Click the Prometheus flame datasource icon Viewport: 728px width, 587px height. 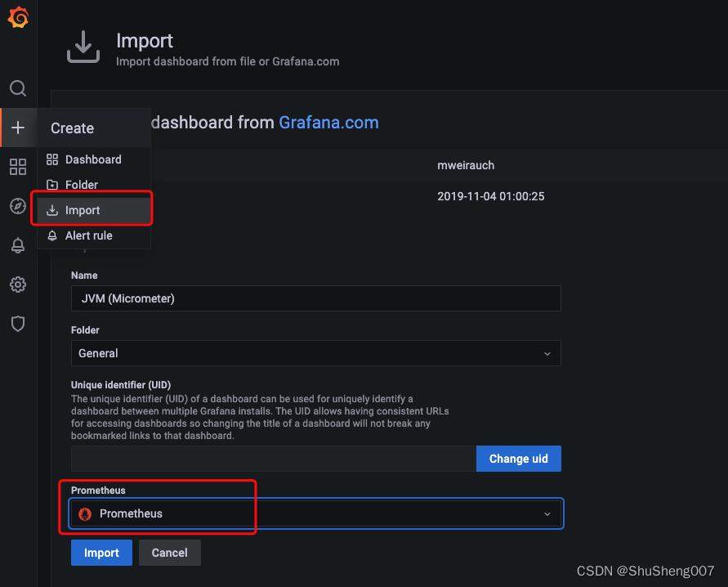coord(85,514)
